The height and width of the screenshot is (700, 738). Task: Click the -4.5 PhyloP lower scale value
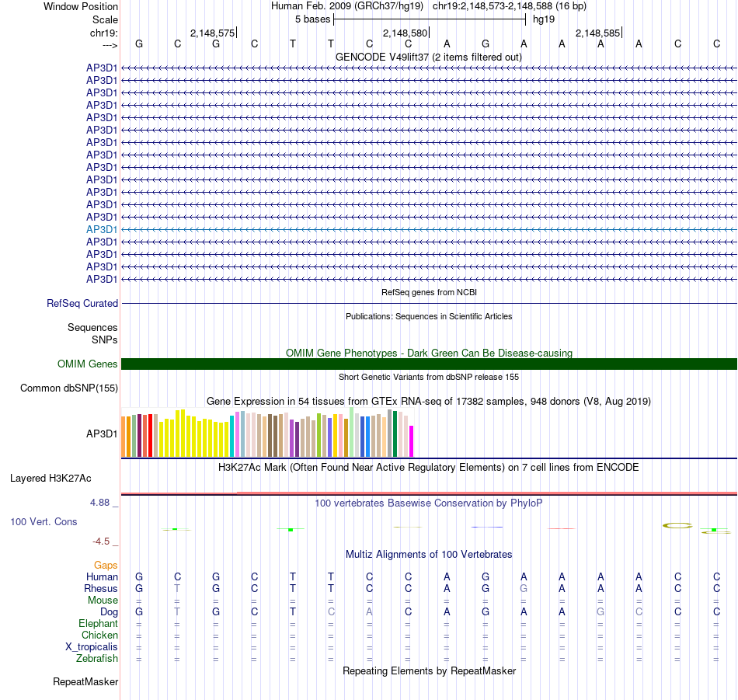coord(101,542)
